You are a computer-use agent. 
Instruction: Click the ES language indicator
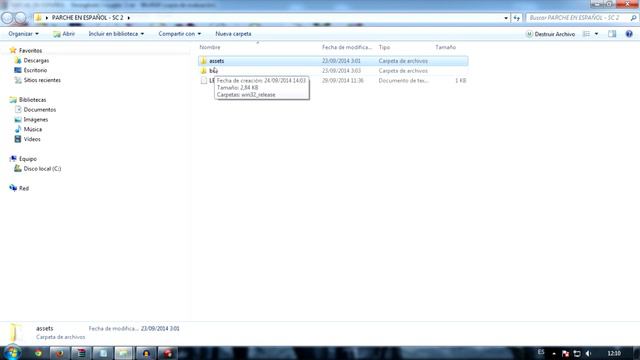pyautogui.click(x=541, y=352)
